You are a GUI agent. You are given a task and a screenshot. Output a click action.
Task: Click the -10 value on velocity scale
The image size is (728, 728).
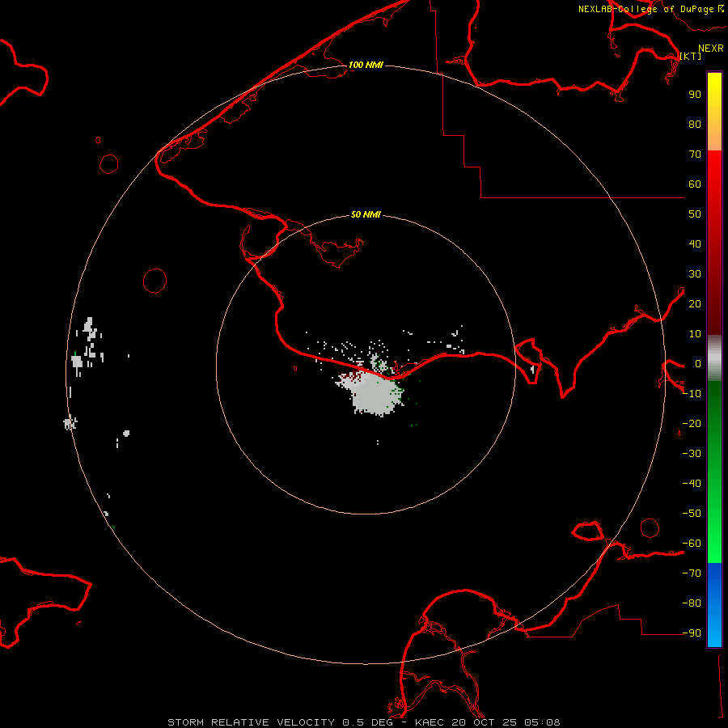692,394
